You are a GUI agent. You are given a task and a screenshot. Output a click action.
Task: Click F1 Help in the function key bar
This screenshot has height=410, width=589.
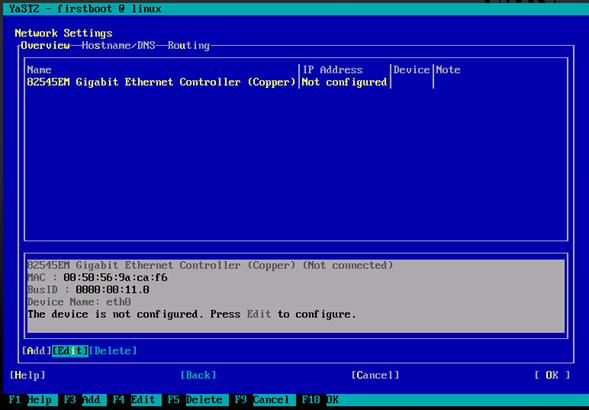32,399
